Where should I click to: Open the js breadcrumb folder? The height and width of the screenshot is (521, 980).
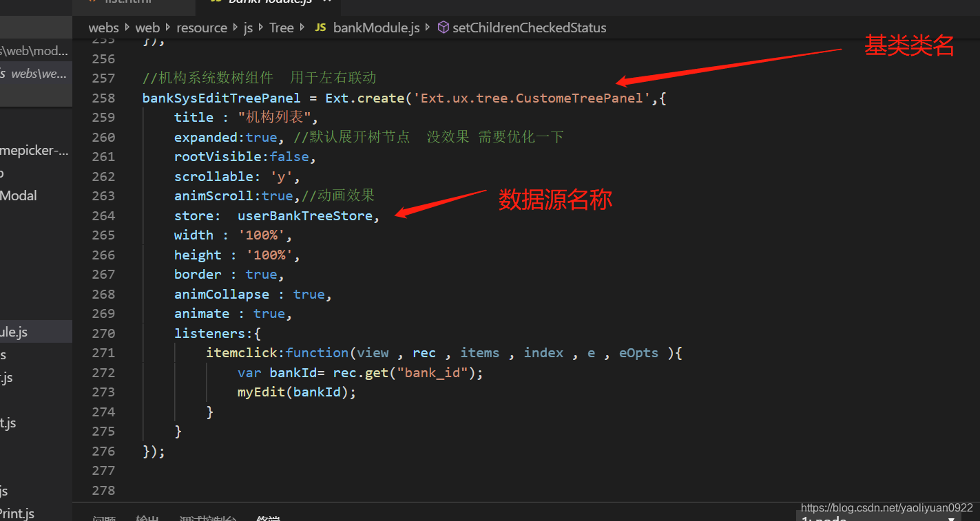[248, 28]
